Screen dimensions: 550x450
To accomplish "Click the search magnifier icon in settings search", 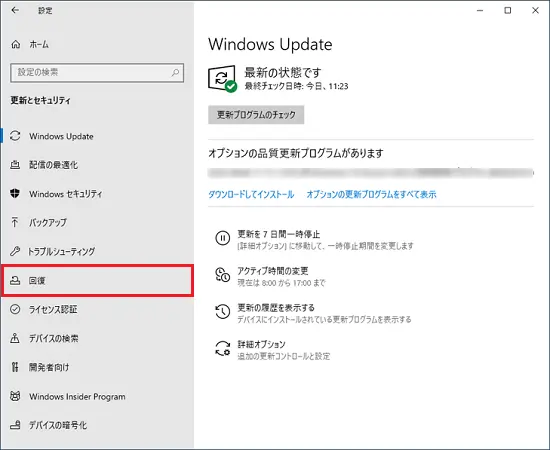I will (175, 73).
